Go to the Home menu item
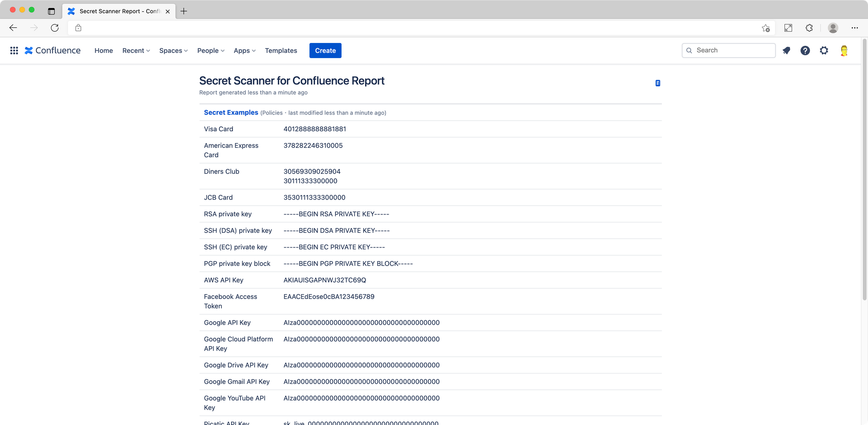Image resolution: width=868 pixels, height=425 pixels. (x=104, y=51)
